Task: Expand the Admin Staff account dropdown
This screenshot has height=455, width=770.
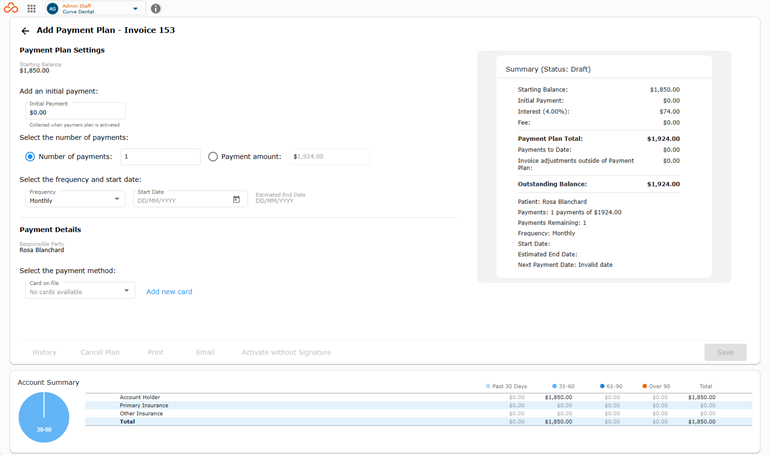Action: 136,8
